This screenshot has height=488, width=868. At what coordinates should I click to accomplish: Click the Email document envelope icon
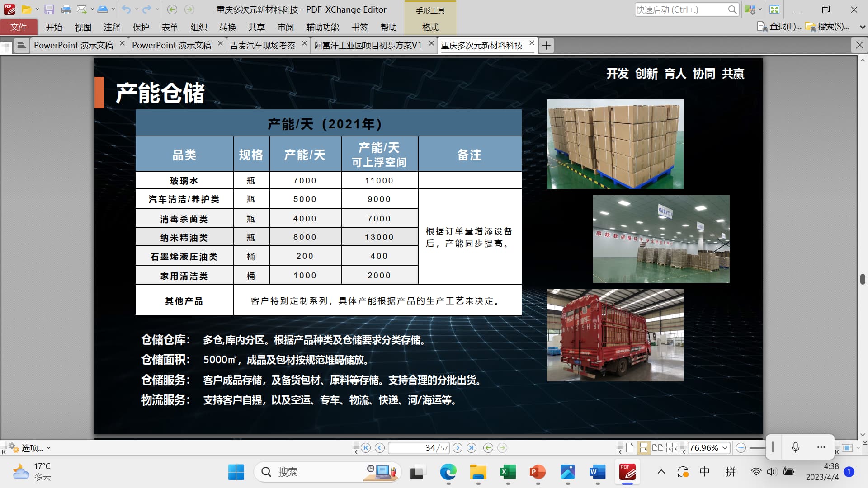pyautogui.click(x=82, y=9)
